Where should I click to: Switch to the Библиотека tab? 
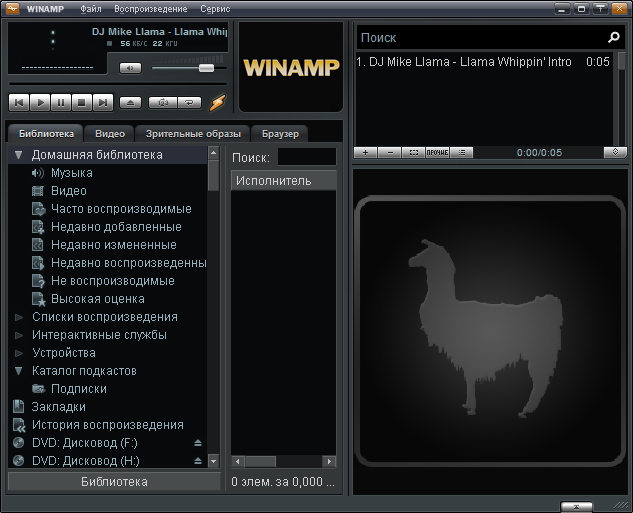point(46,134)
